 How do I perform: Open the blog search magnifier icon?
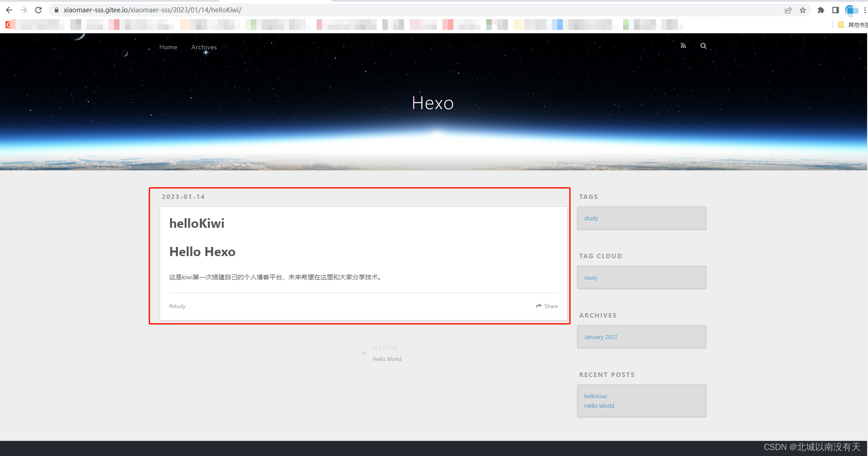(703, 46)
